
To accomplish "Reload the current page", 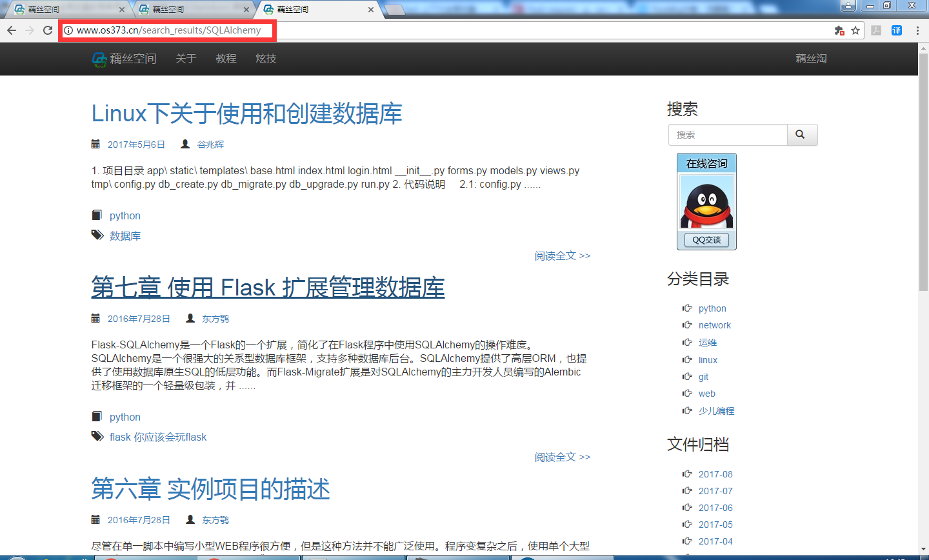I will [46, 30].
